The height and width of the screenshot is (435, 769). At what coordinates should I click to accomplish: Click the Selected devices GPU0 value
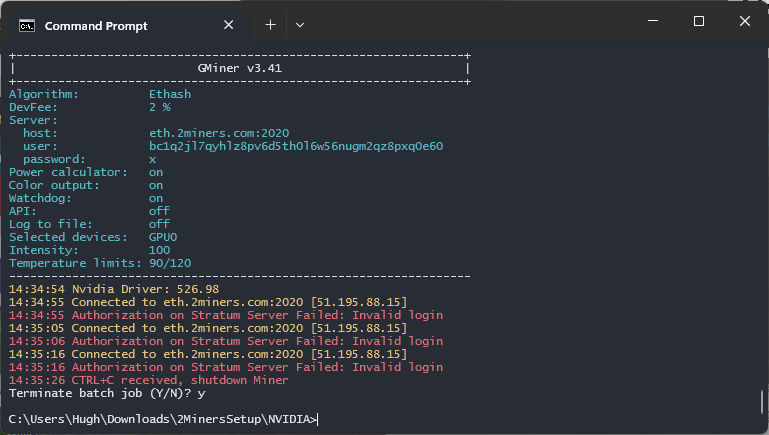pyautogui.click(x=163, y=237)
